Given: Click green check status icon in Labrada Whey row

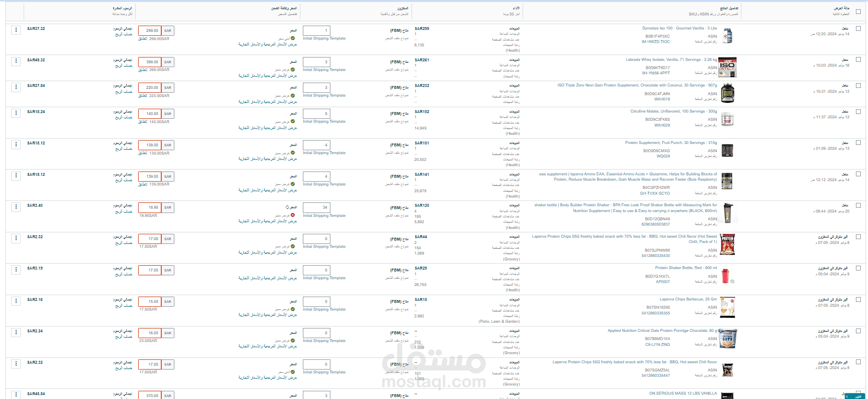Looking at the screenshot, I should 293,70.
